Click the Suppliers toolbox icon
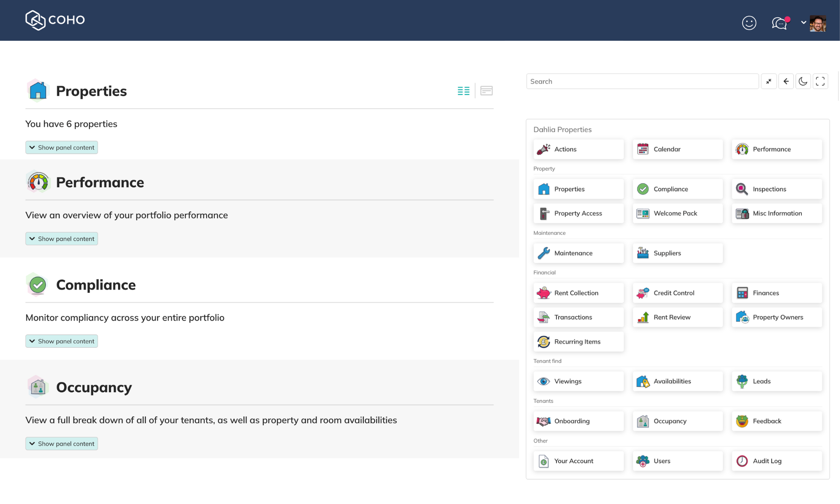This screenshot has height=504, width=840. pos(643,253)
